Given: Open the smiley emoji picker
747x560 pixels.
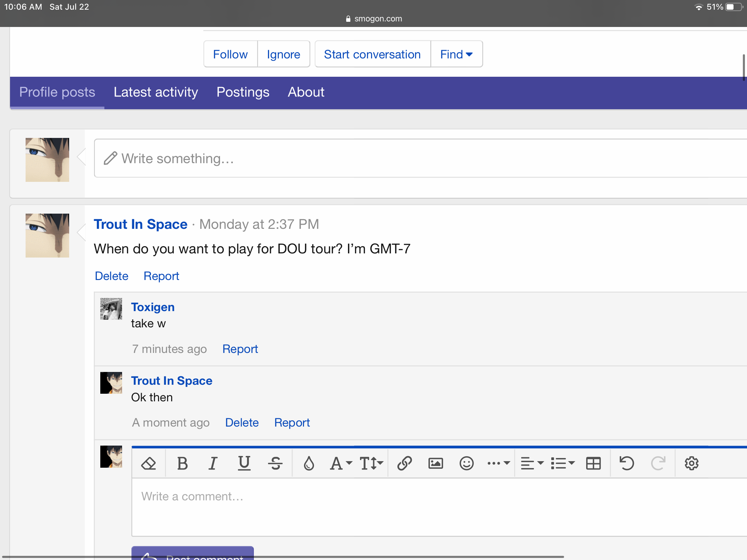Looking at the screenshot, I should pos(466,463).
